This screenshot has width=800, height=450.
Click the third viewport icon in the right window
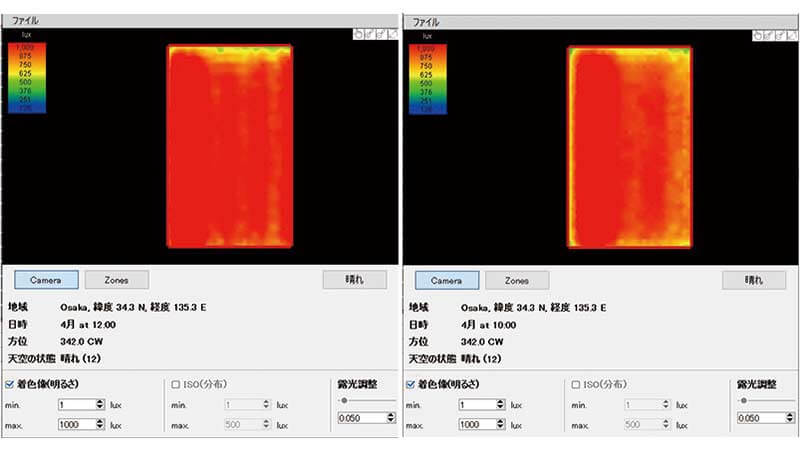pyautogui.click(x=781, y=35)
